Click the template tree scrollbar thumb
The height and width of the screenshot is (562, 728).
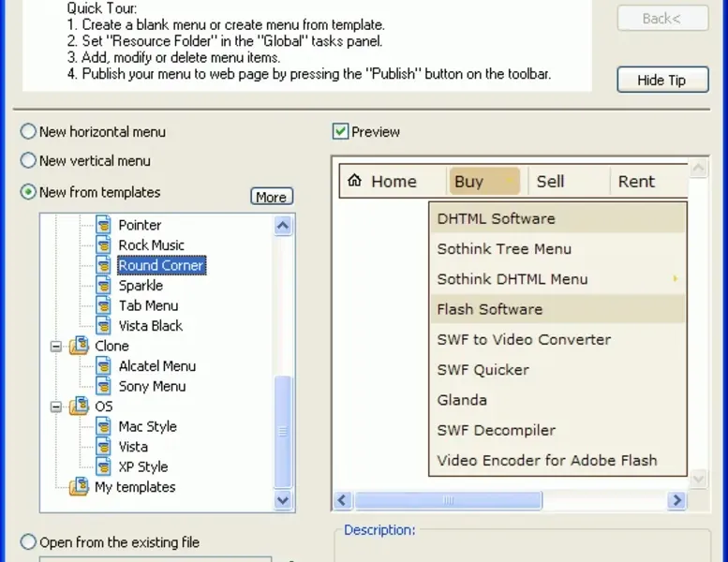pos(283,432)
